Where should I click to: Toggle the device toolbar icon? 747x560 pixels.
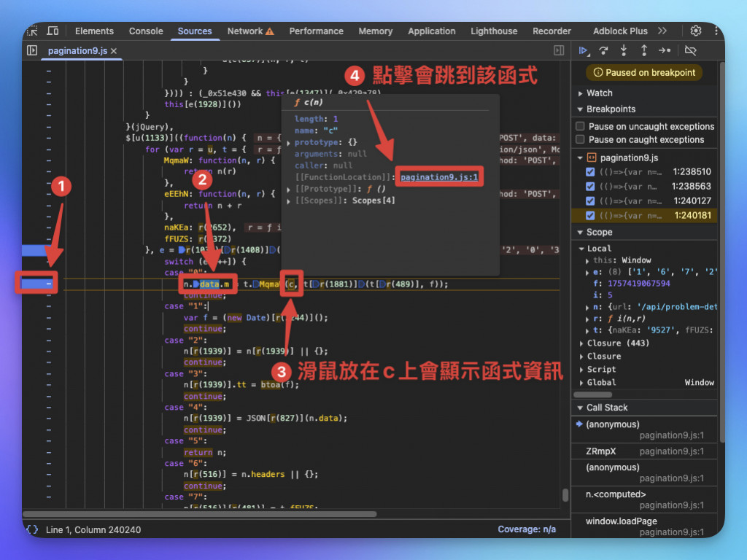pyautogui.click(x=53, y=31)
